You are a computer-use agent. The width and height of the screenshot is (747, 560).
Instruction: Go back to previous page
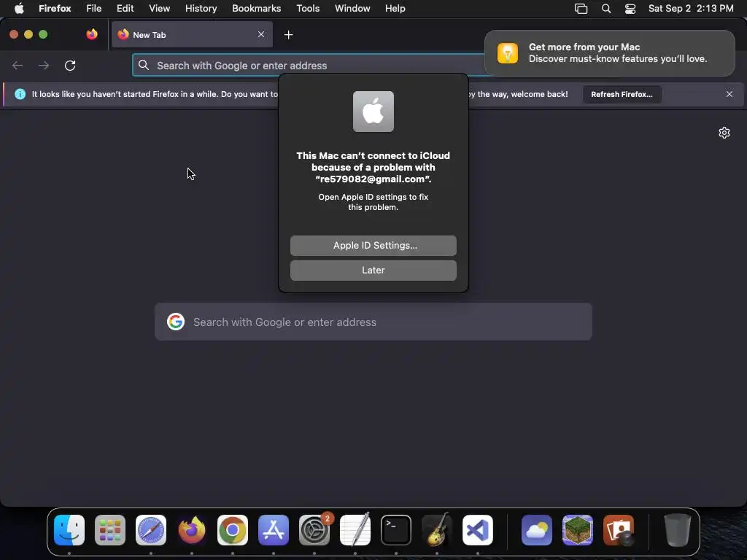click(x=18, y=65)
